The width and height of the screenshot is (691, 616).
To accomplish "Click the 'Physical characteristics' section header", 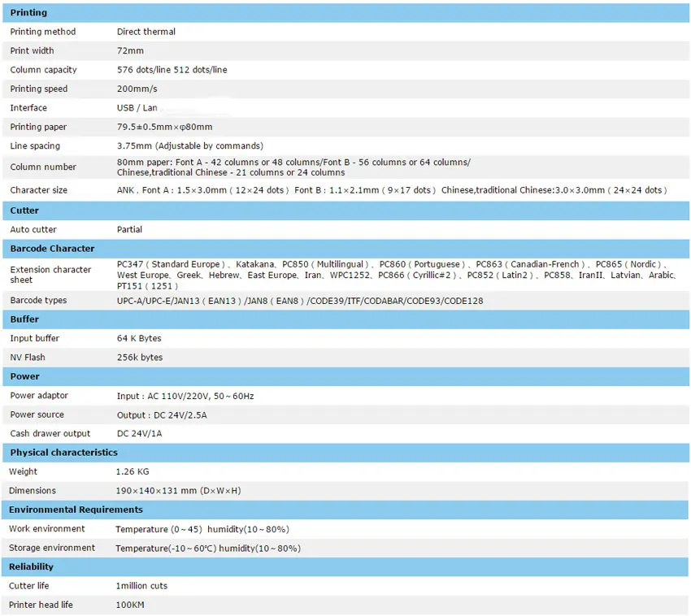I will 346,453.
